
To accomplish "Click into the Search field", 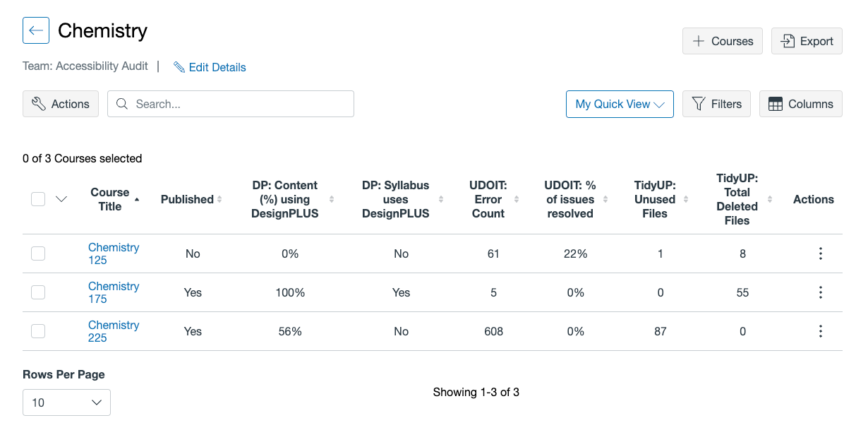I will [x=240, y=104].
